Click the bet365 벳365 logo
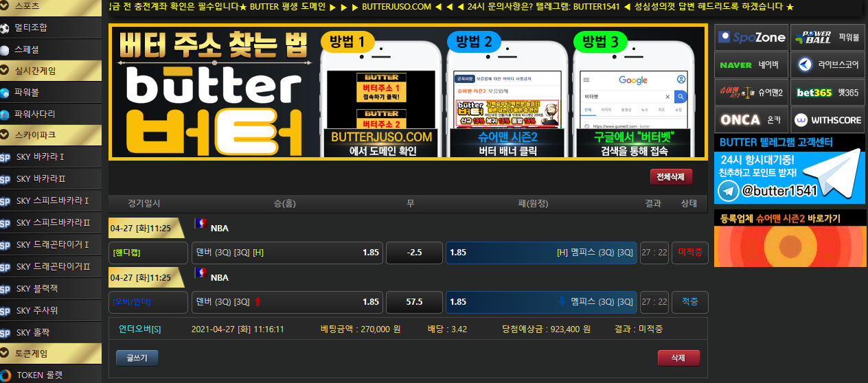The width and height of the screenshot is (868, 383). [827, 93]
